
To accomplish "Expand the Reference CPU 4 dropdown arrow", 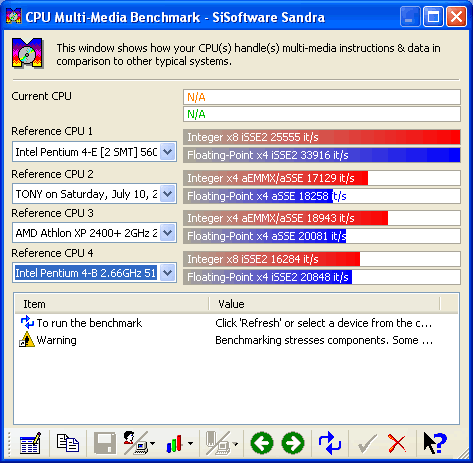I will 168,273.
